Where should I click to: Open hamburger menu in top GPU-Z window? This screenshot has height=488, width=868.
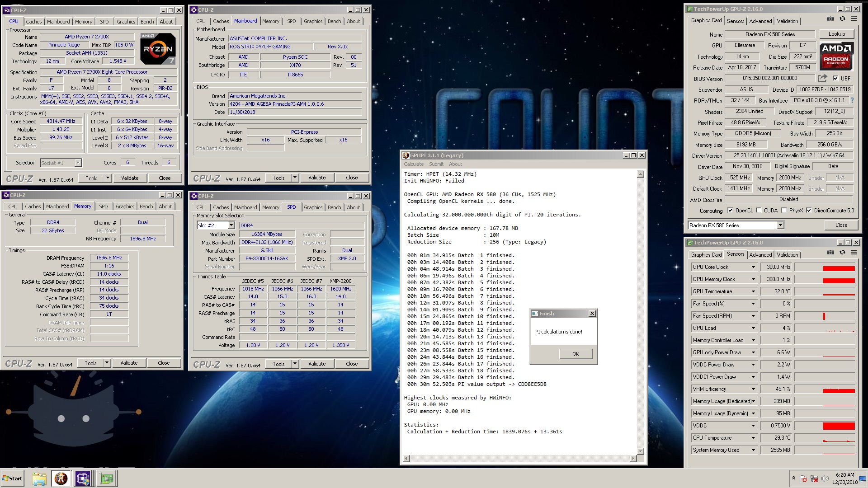[854, 19]
